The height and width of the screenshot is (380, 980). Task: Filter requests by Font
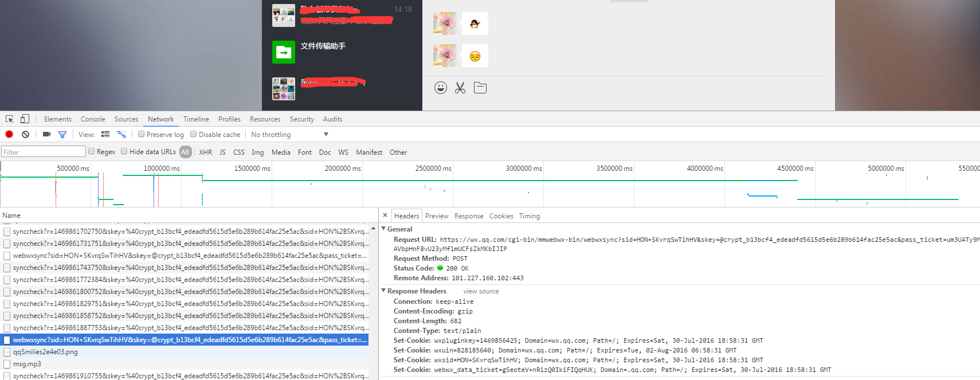pos(305,152)
